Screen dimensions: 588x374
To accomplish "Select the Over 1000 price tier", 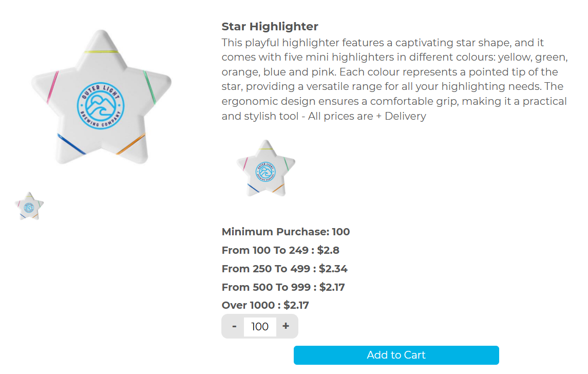I will click(x=265, y=305).
